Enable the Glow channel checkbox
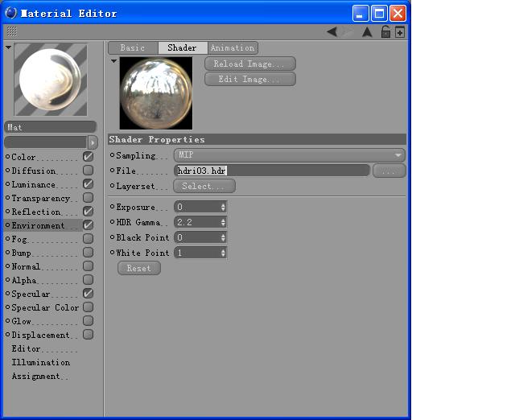The image size is (515, 420). pos(88,320)
